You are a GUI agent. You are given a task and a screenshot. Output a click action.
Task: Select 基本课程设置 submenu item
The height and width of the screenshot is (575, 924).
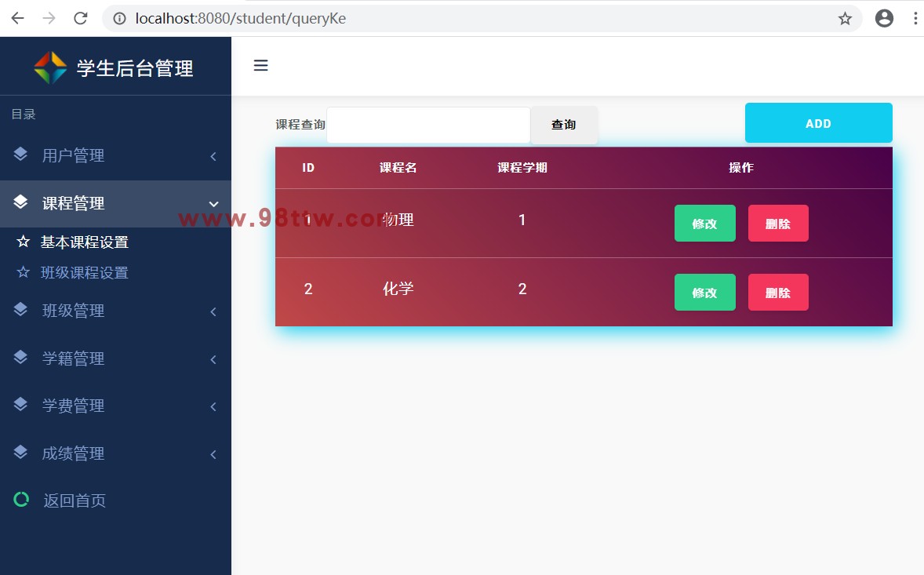point(84,242)
